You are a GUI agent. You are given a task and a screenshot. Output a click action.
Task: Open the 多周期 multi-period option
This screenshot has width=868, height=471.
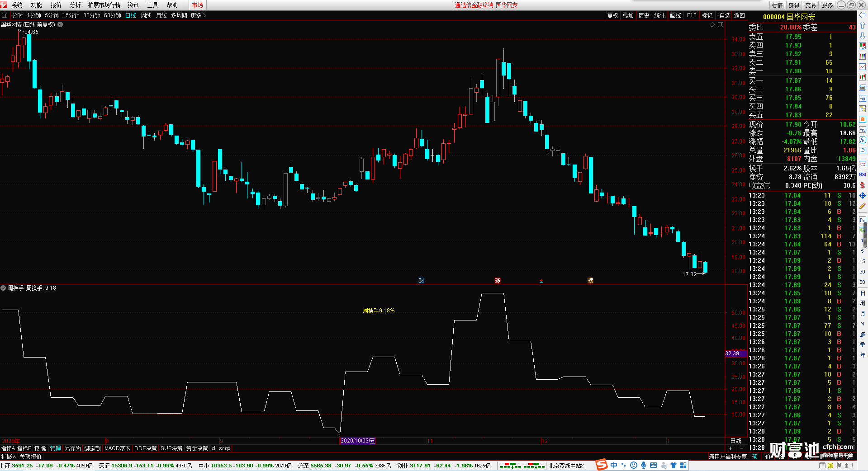[x=179, y=15]
